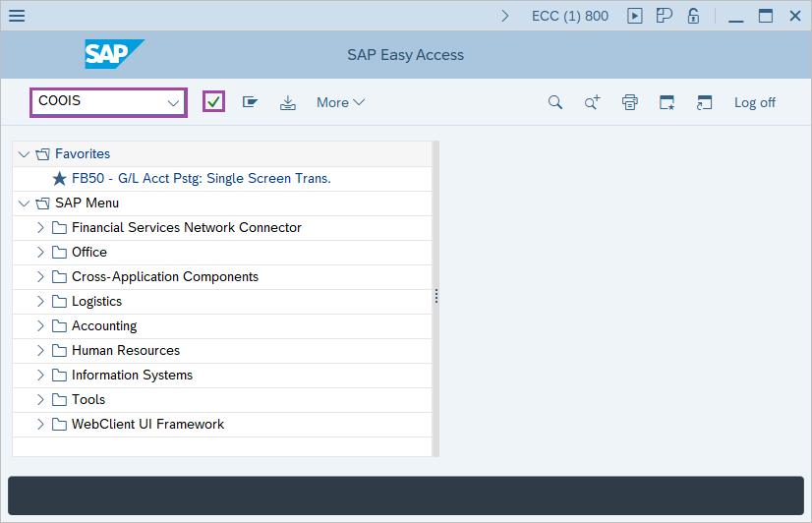
Task: Select the Logistics label
Action: tap(97, 302)
